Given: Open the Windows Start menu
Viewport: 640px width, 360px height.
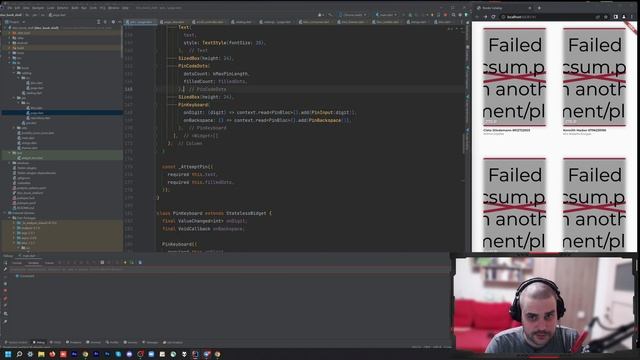Looking at the screenshot, I should tap(8, 354).
